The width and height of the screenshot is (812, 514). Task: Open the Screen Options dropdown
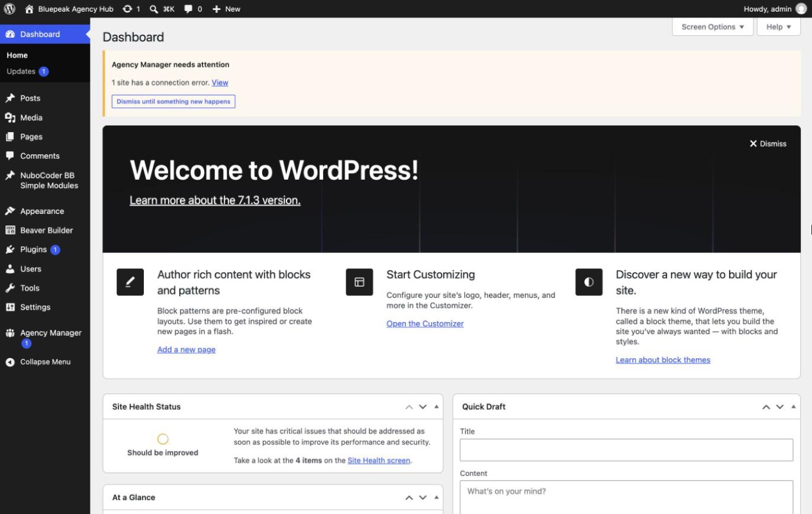click(x=713, y=27)
